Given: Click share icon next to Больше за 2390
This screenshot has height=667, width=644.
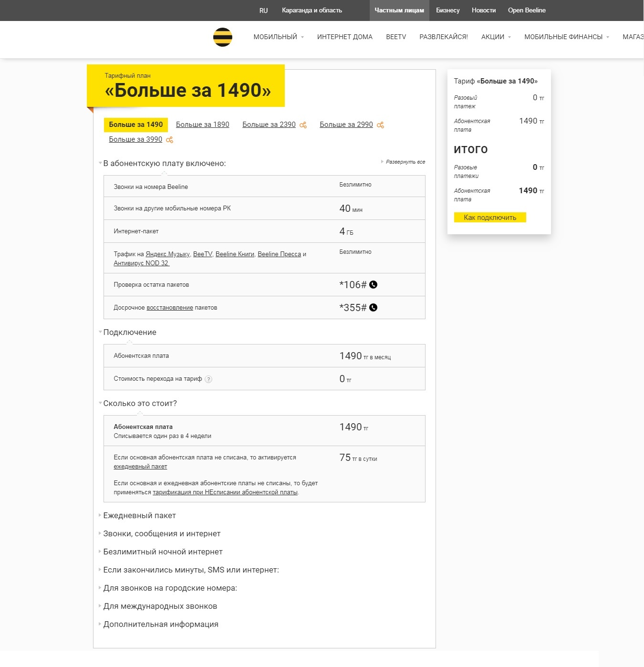Looking at the screenshot, I should [x=303, y=125].
